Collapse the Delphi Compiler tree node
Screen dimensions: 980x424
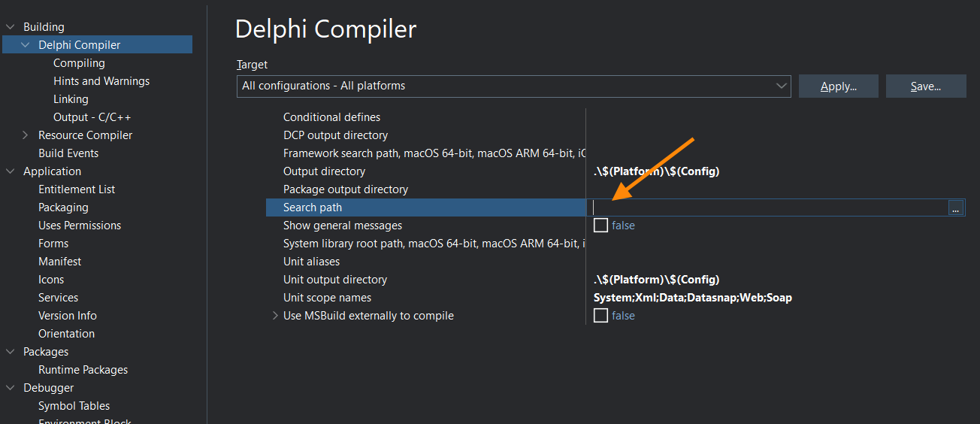(x=26, y=45)
